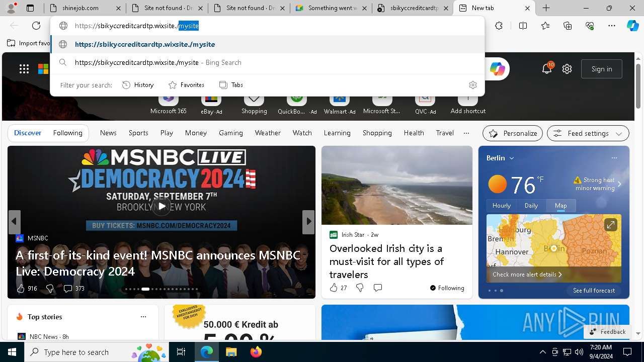Viewport: 644px width, 362px height.
Task: Select the wixsite URL suggestion
Action: coord(268,44)
